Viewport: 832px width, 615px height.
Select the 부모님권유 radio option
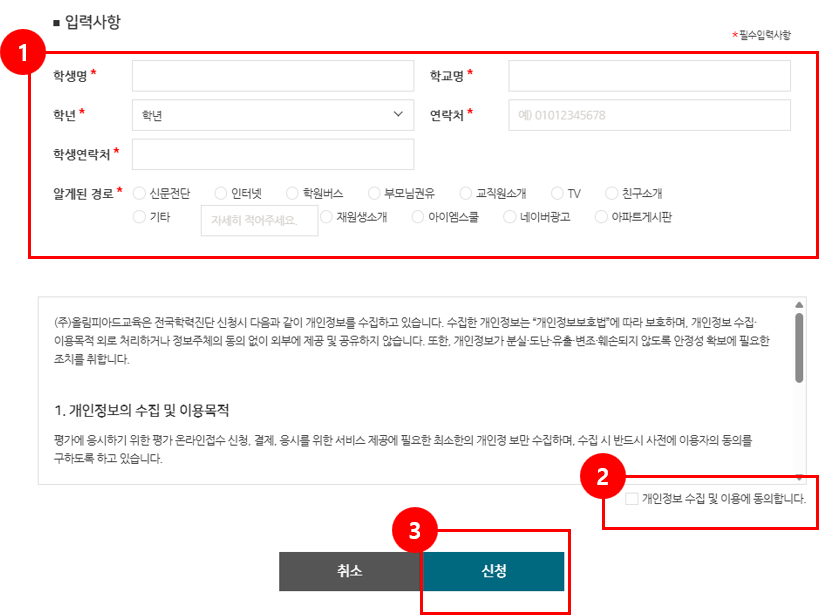375,193
